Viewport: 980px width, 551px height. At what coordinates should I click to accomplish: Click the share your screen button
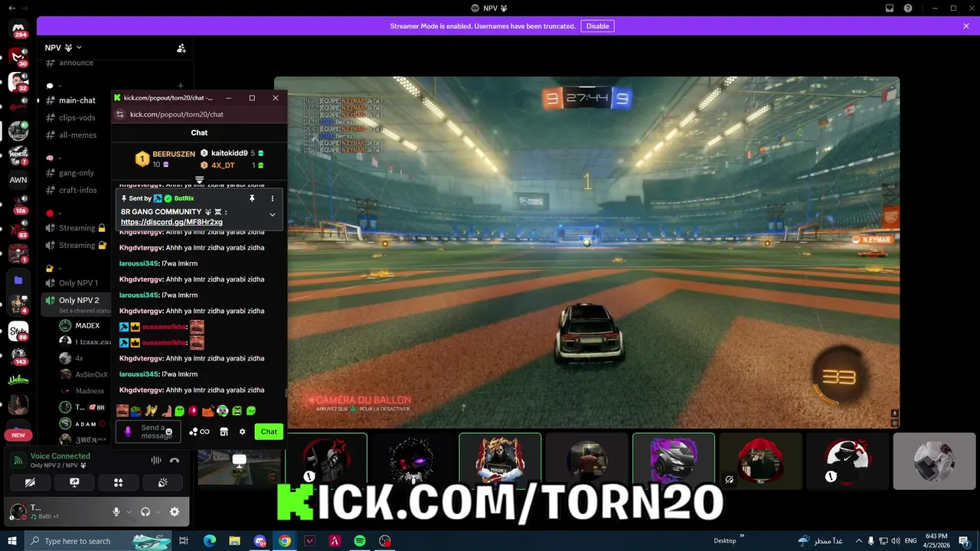tap(74, 483)
